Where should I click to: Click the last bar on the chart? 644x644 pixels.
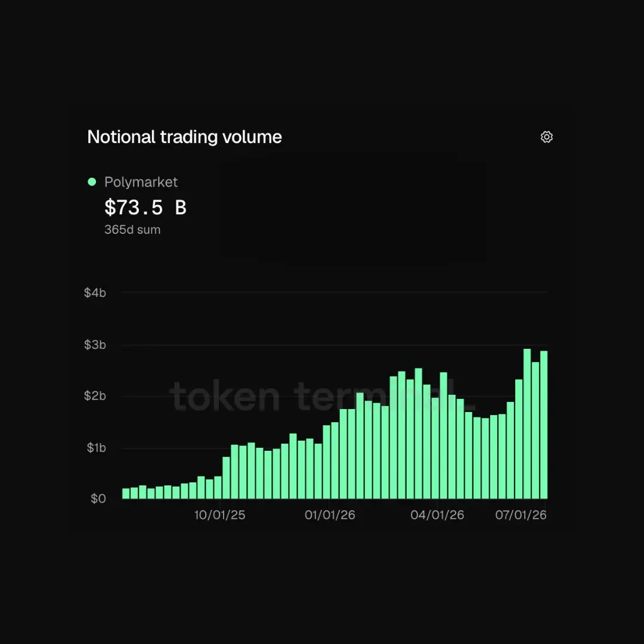[x=544, y=425]
